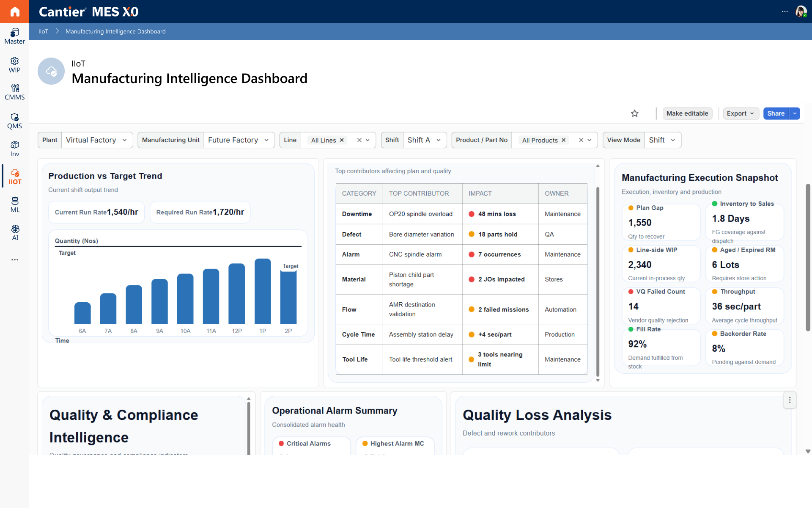This screenshot has height=508, width=812.
Task: Open Inv inventory module
Action: [14, 149]
